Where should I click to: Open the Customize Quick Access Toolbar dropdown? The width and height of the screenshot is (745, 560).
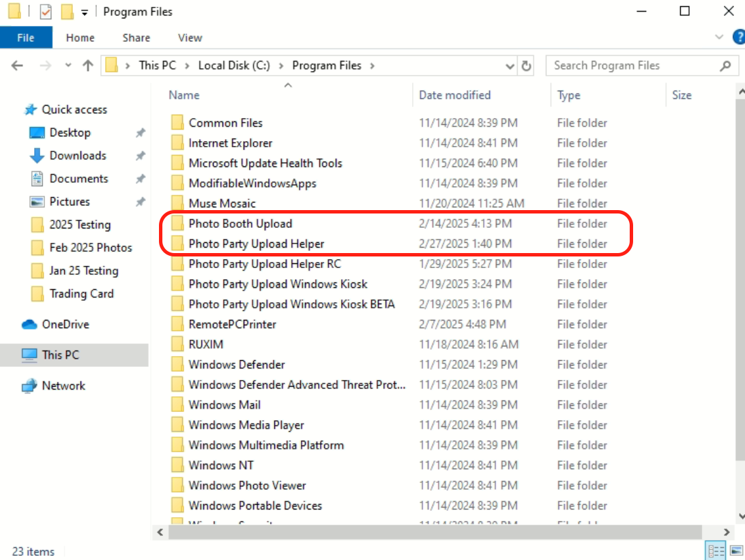[x=85, y=12]
